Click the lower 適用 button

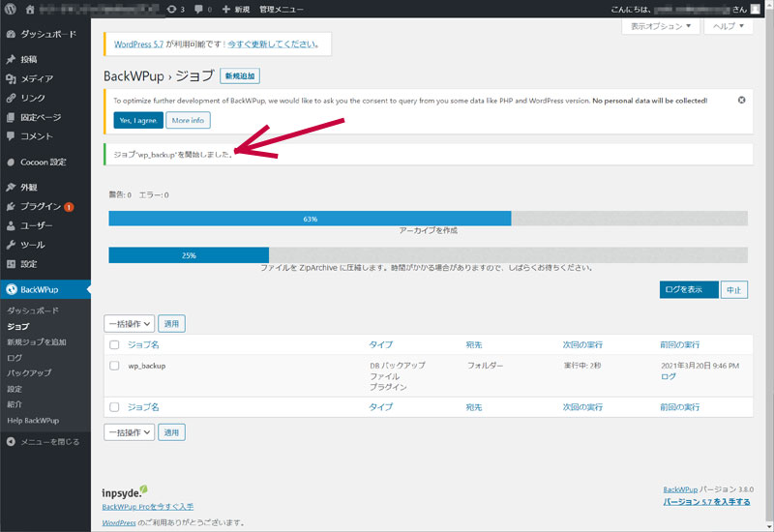click(x=171, y=432)
